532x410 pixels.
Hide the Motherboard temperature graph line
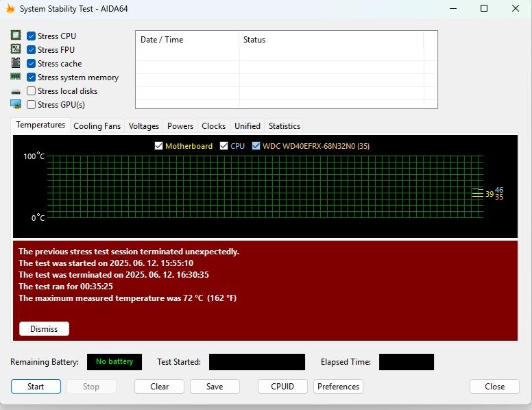point(158,146)
